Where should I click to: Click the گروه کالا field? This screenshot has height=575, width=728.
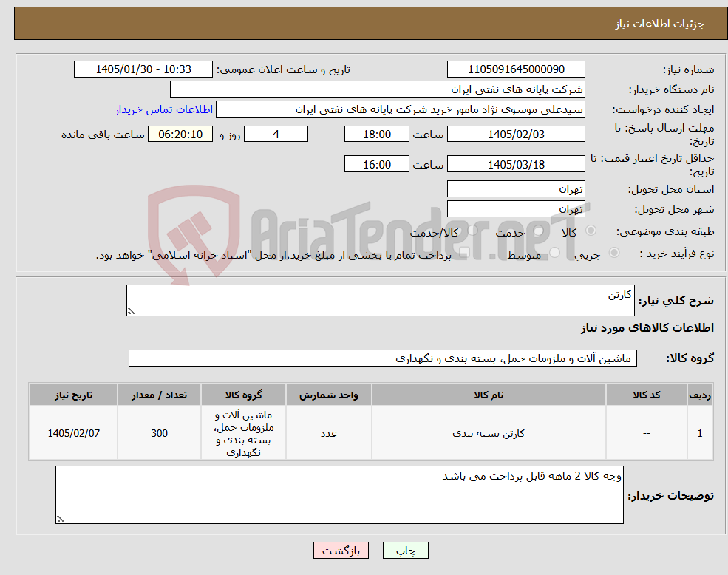pyautogui.click(x=383, y=358)
